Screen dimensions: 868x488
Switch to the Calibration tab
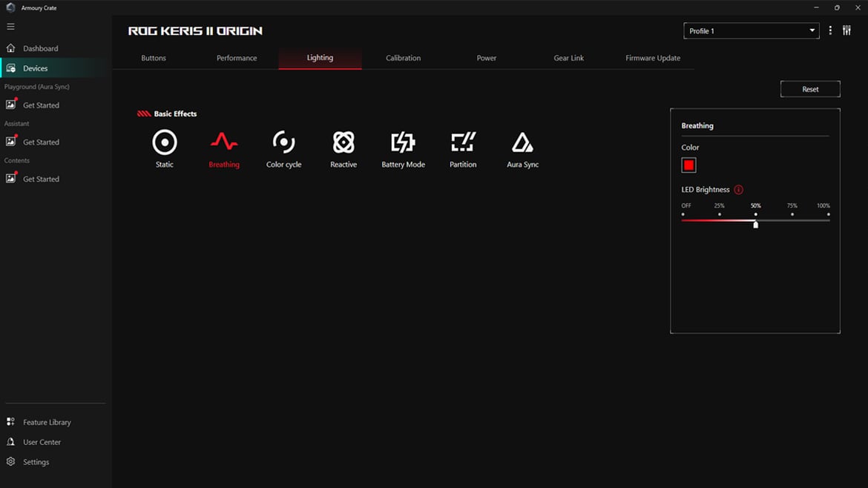click(x=403, y=58)
